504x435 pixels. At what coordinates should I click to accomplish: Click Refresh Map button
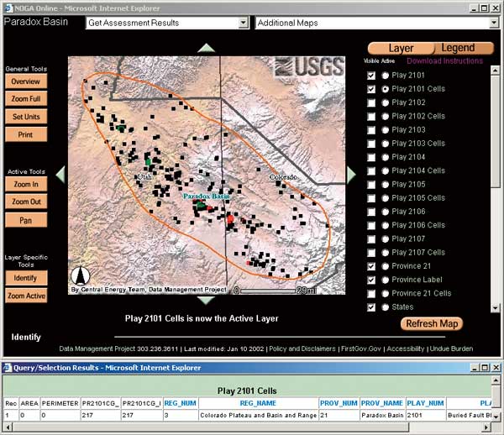coord(432,323)
